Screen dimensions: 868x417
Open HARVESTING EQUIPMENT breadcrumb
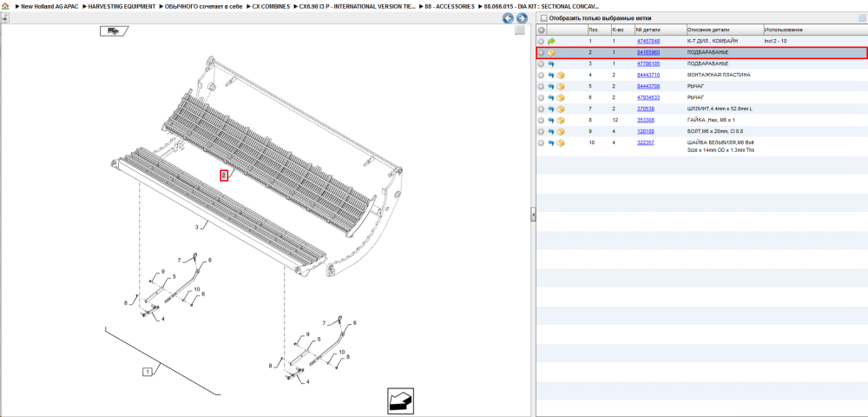tap(120, 6)
